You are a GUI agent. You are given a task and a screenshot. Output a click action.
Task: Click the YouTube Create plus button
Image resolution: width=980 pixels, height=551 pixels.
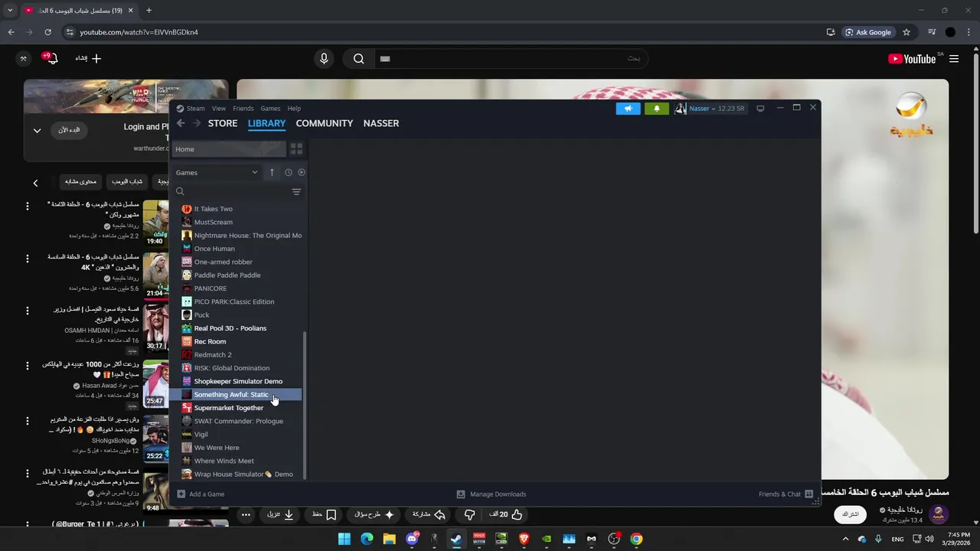click(x=88, y=58)
